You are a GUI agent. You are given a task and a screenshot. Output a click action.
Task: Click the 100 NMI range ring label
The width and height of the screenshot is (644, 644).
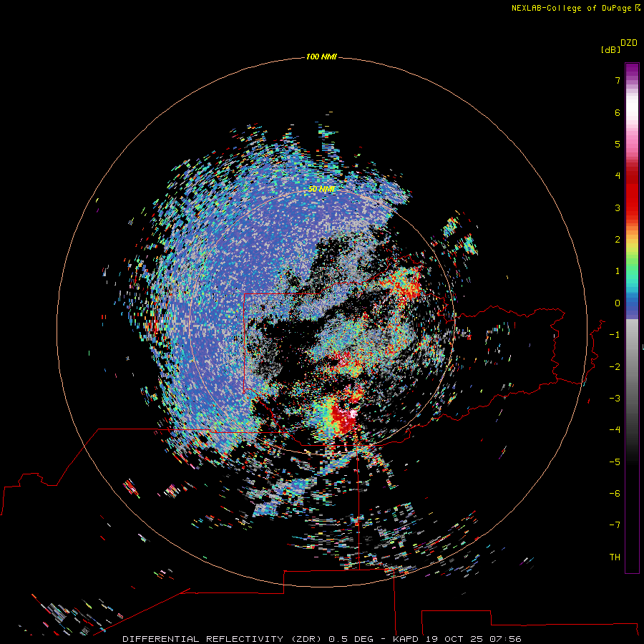pyautogui.click(x=321, y=57)
